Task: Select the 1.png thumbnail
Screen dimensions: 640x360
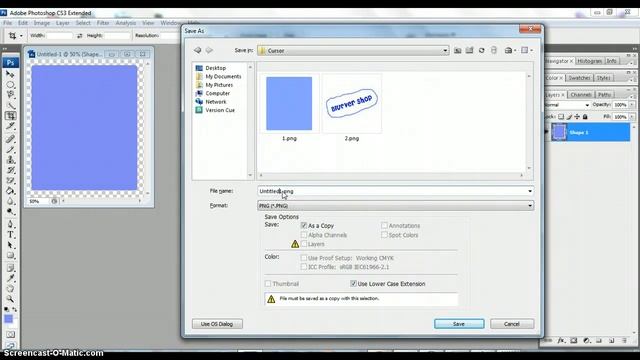Action: click(x=289, y=104)
